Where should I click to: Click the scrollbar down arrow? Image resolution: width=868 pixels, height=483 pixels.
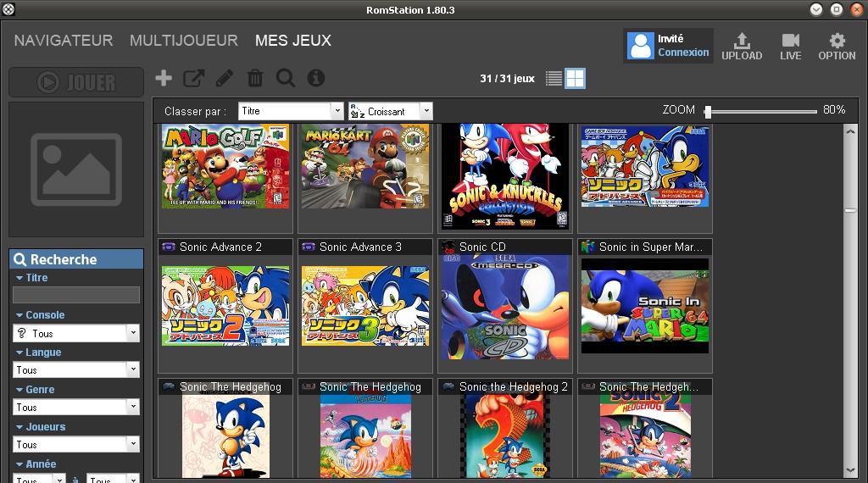pos(851,471)
